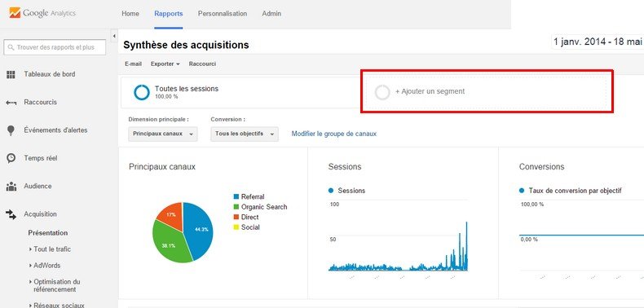This screenshot has width=644, height=308.
Task: Open the Exporter dropdown menu
Action: point(165,64)
